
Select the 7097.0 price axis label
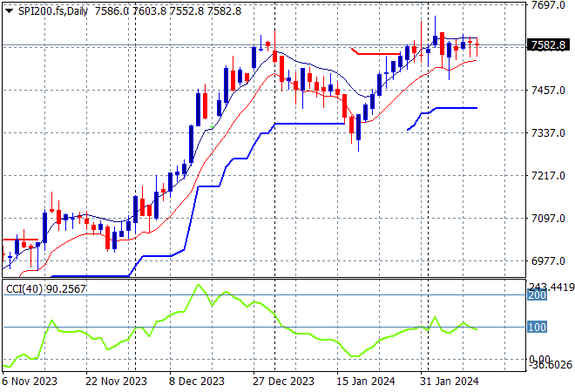548,218
